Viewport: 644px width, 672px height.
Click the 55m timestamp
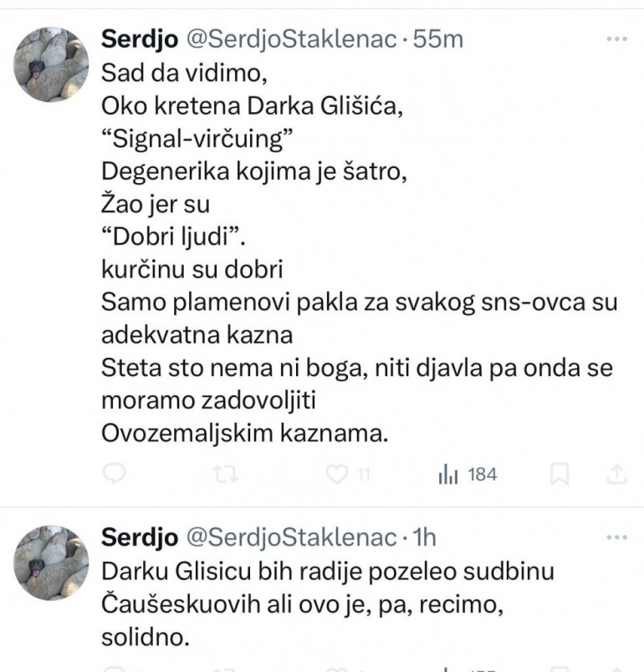pos(438,38)
